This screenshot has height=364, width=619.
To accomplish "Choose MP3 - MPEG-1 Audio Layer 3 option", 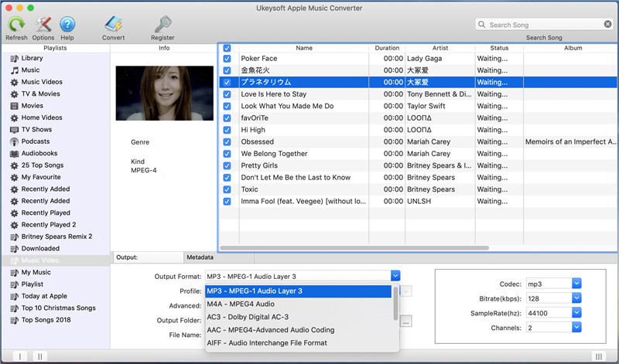I will (x=299, y=291).
